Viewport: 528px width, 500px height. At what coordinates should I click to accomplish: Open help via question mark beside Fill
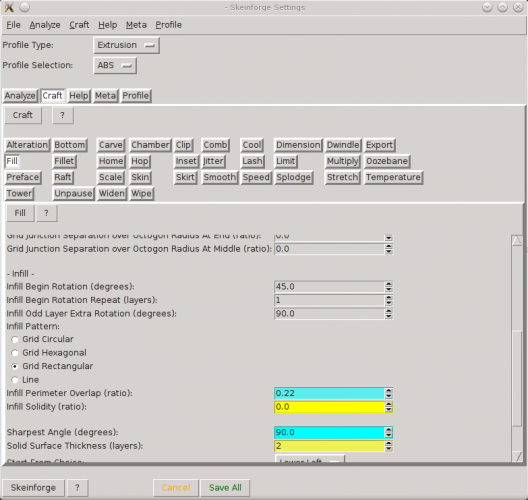coord(46,213)
